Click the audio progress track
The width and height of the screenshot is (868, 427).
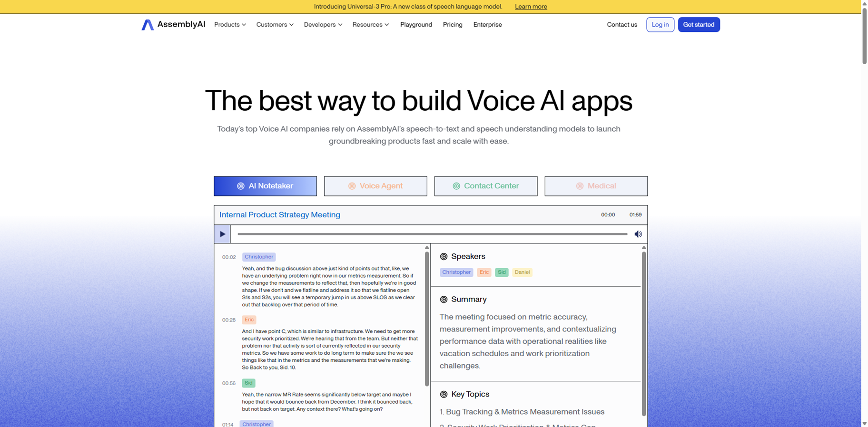pos(432,234)
